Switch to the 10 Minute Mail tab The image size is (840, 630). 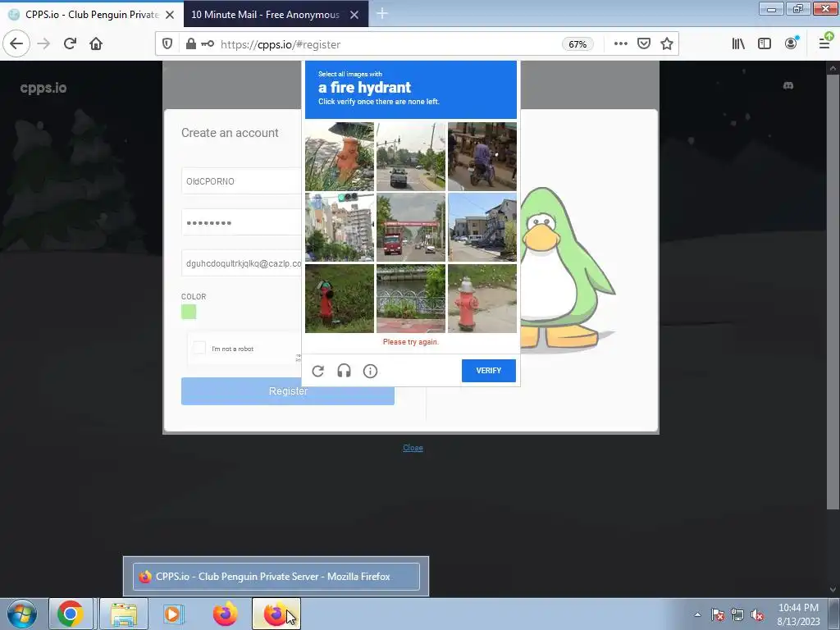tap(265, 15)
